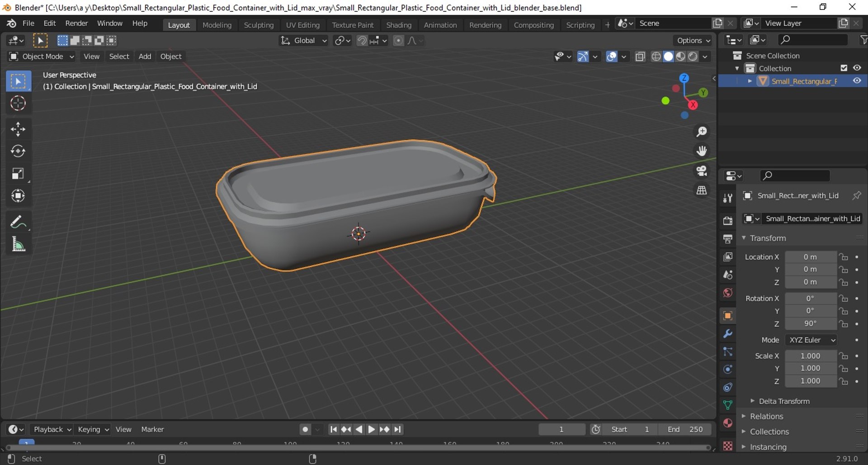Open the XYZ Euler rotation mode dropdown
Screen dimensions: 868x465
tap(811, 340)
